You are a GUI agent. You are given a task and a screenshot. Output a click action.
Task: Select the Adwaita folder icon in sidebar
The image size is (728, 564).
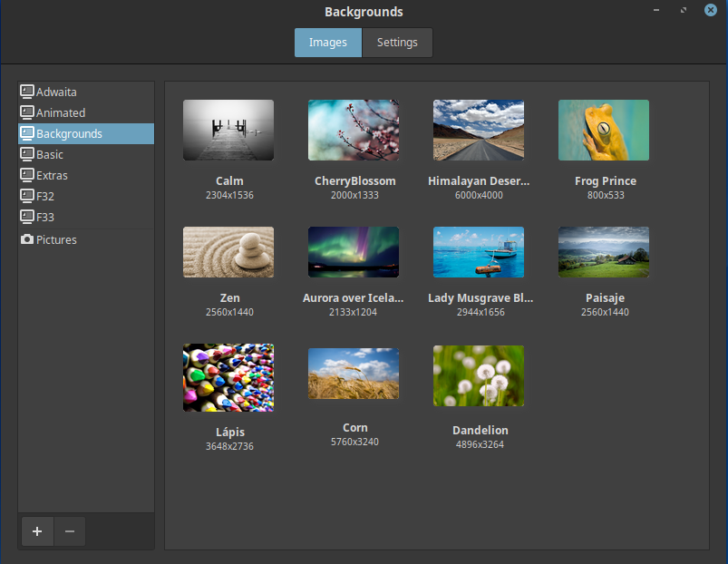pos(27,92)
